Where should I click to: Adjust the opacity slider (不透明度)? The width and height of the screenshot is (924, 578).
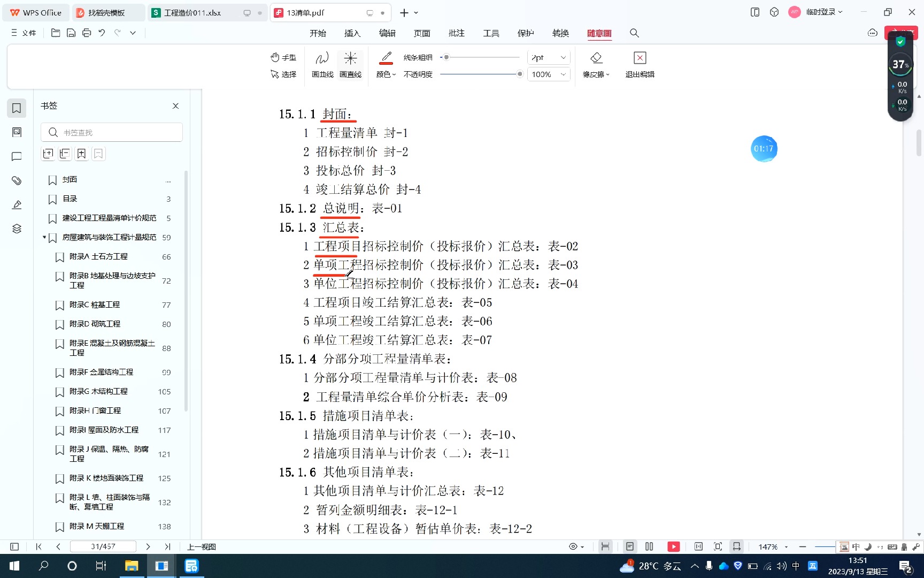(x=480, y=74)
